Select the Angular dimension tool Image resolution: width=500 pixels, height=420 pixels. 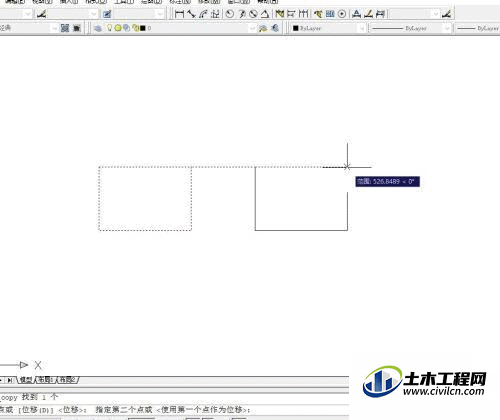coord(265,14)
